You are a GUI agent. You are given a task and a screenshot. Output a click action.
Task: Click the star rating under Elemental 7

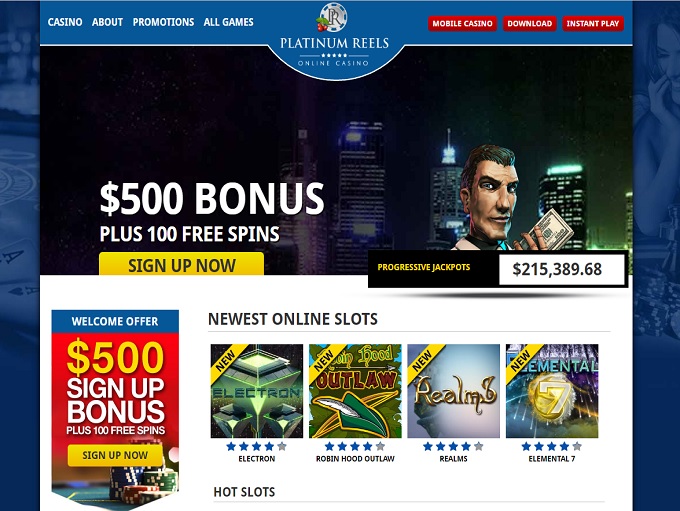(x=552, y=446)
